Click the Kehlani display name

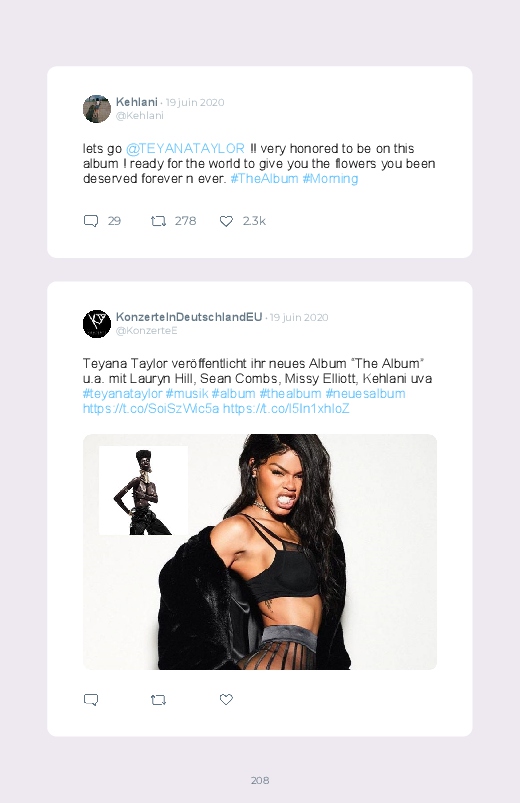click(x=137, y=102)
